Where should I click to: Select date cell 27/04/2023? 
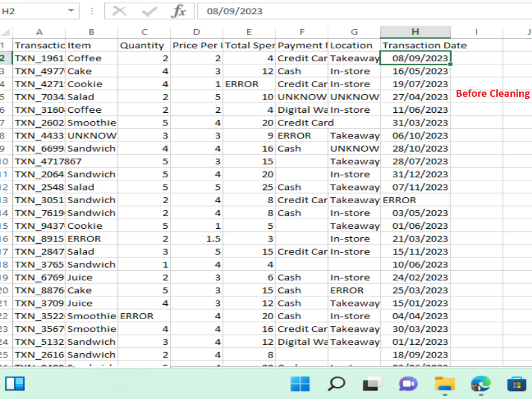click(x=415, y=97)
